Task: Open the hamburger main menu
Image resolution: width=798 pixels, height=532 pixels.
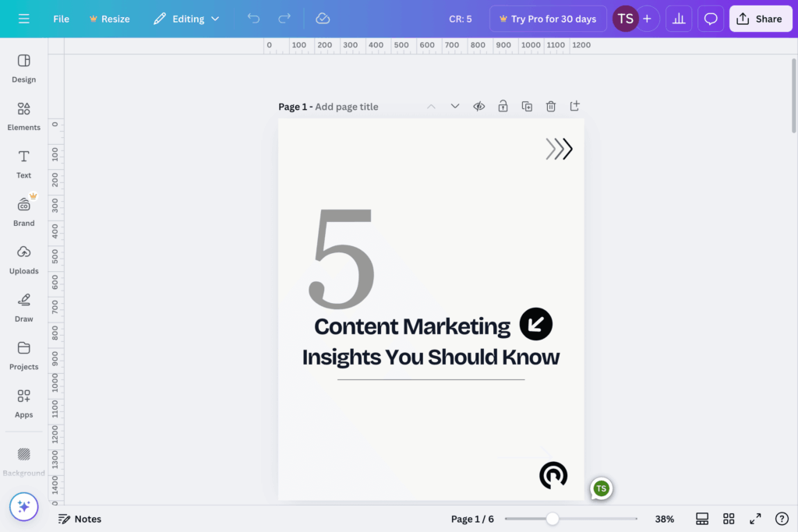Action: click(24, 19)
